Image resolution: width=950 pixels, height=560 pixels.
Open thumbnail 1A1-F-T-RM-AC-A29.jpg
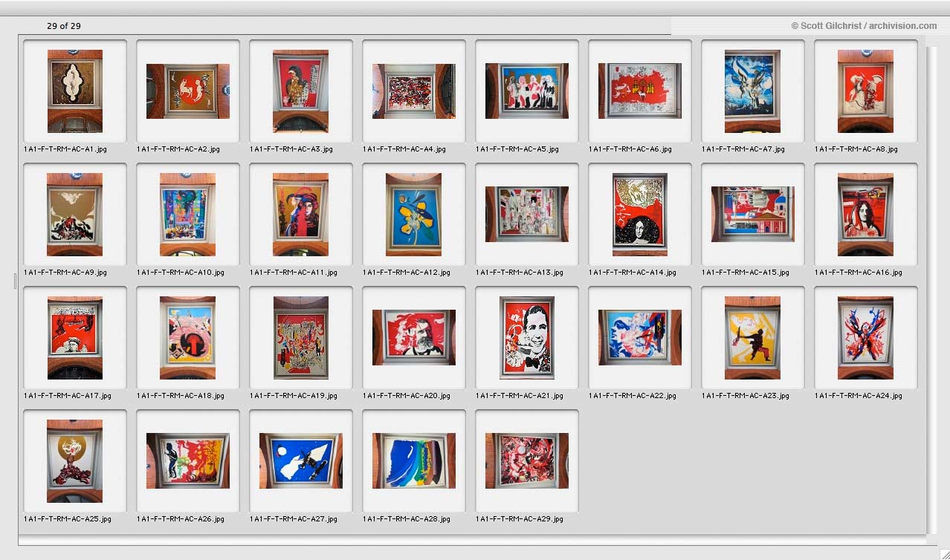coord(527,461)
